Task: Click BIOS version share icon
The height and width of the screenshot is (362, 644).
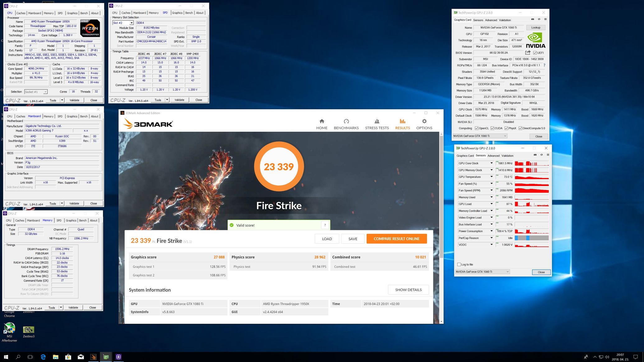Action: tap(528, 53)
